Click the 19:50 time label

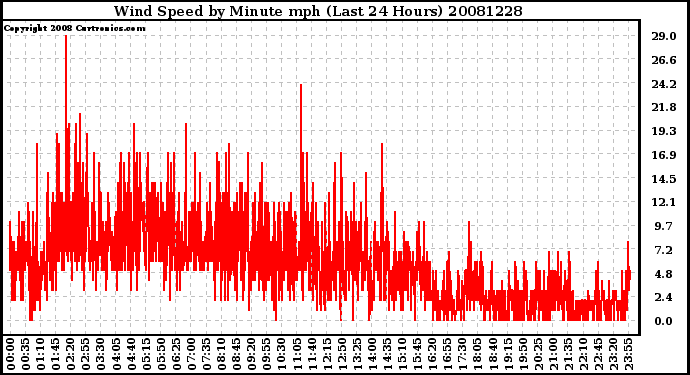523,354
